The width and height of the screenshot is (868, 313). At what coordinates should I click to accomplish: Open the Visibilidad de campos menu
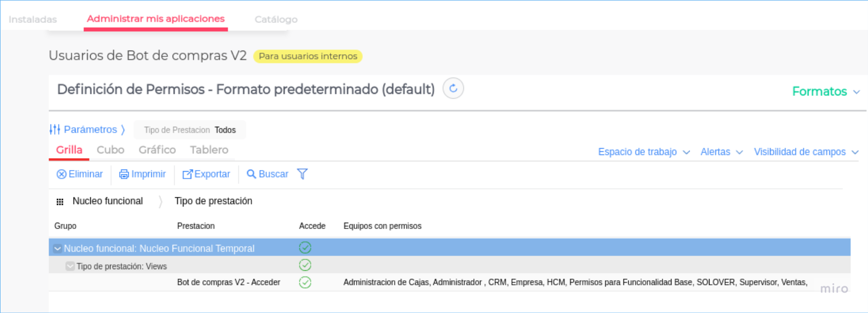click(805, 152)
